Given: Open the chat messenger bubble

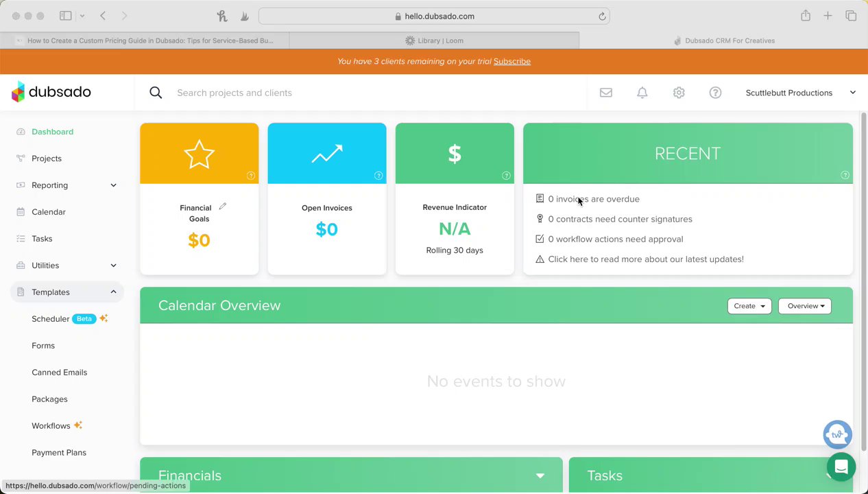Looking at the screenshot, I should pos(841,467).
